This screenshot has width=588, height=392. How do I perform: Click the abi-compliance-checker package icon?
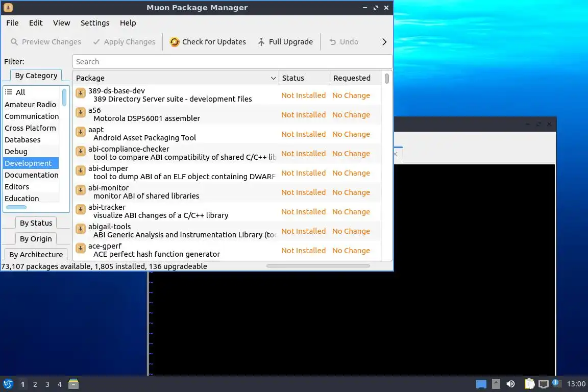click(x=81, y=151)
